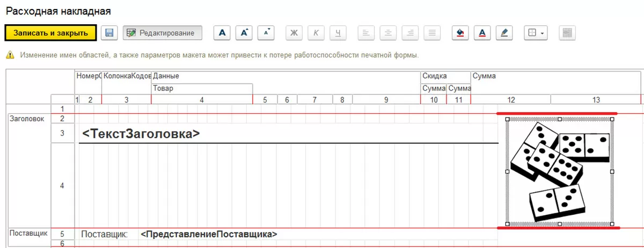The image size is (644, 248).
Task: Click the 'КолонкаКодов' area label
Action: click(127, 76)
